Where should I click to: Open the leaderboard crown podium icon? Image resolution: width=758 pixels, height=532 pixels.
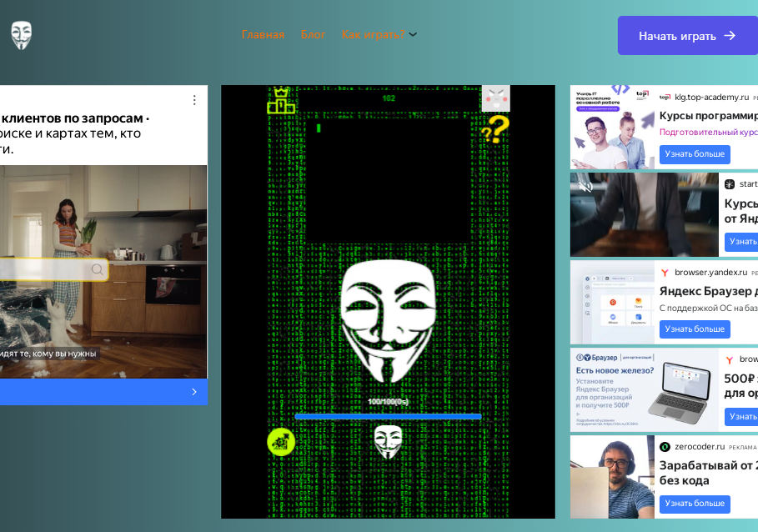click(281, 101)
